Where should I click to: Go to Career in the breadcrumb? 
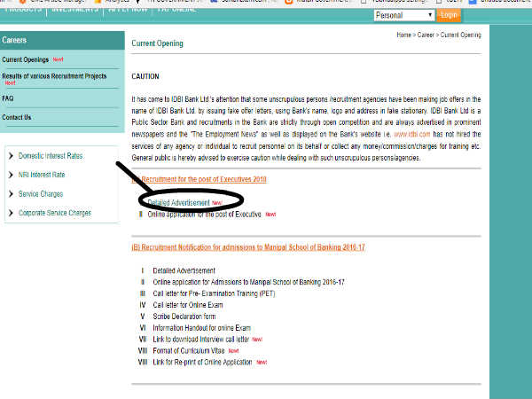pos(426,35)
